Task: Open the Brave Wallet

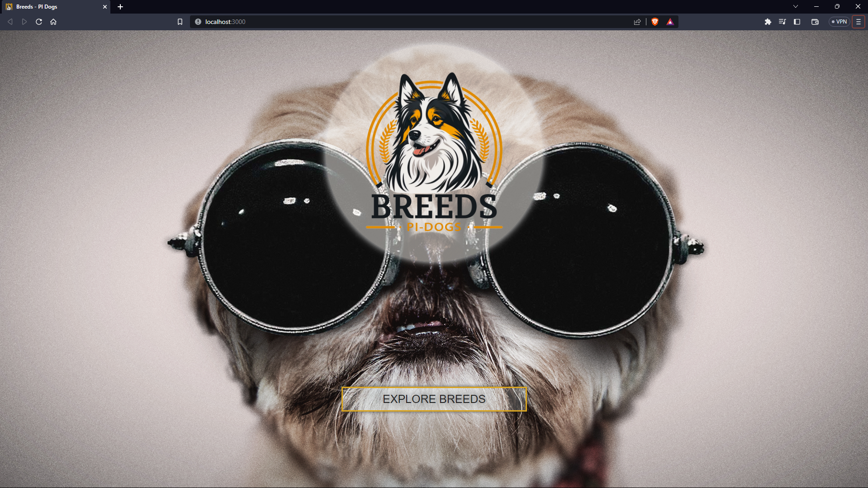Action: pos(815,21)
